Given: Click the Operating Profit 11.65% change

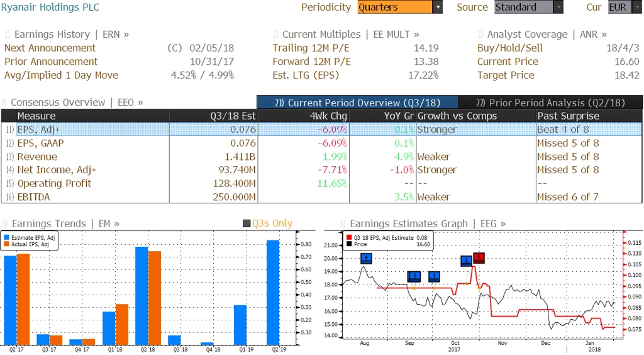Looking at the screenshot, I should coord(332,183).
